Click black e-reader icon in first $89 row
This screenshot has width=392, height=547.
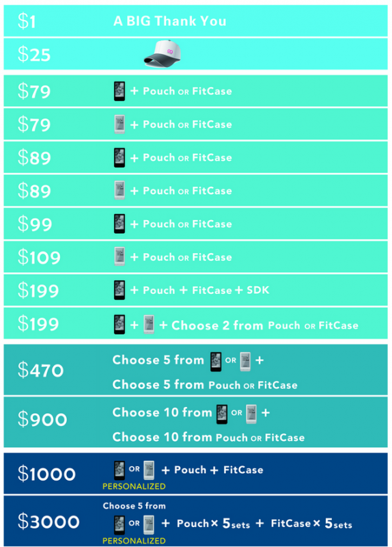[x=120, y=157]
